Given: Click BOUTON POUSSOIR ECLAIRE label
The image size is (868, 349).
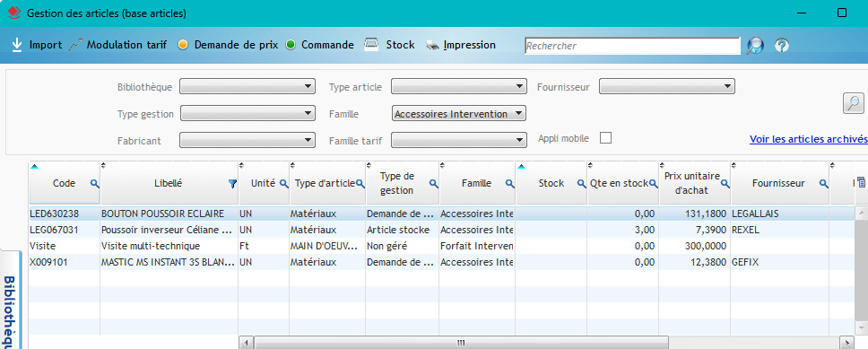Looking at the screenshot, I should (x=163, y=214).
